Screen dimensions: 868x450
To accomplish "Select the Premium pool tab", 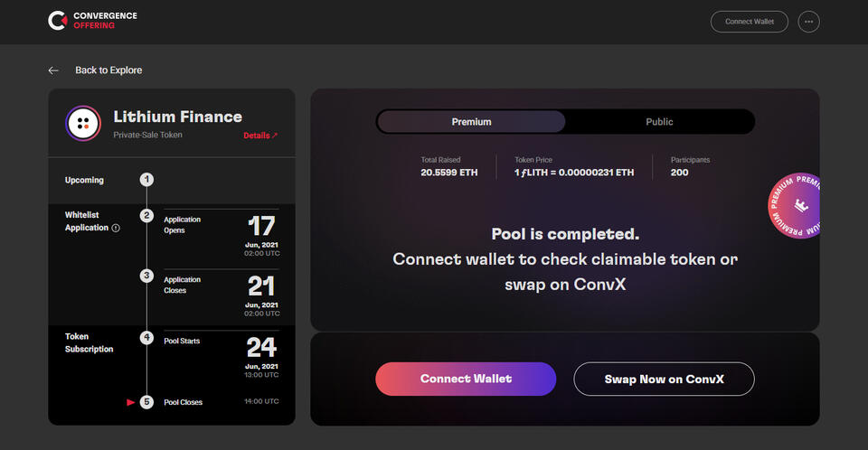I will coord(471,122).
